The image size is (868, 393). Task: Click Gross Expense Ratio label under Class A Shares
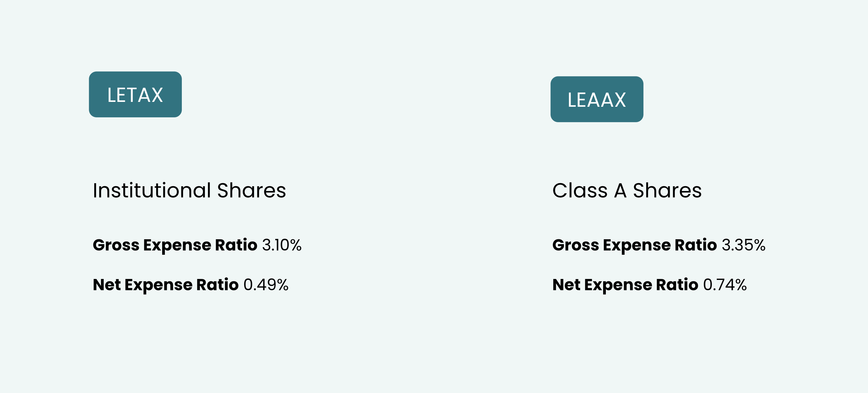pos(635,245)
